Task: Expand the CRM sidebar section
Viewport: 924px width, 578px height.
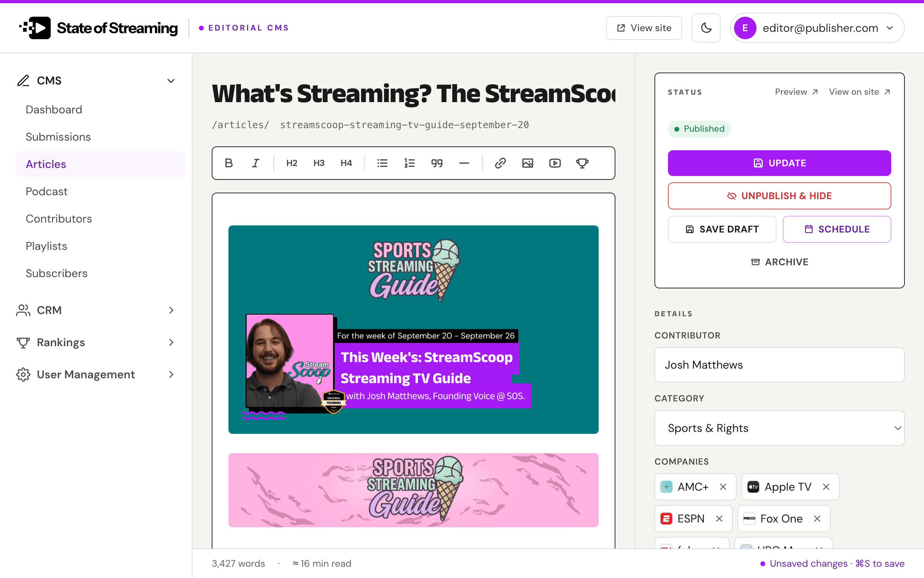Action: 96,310
